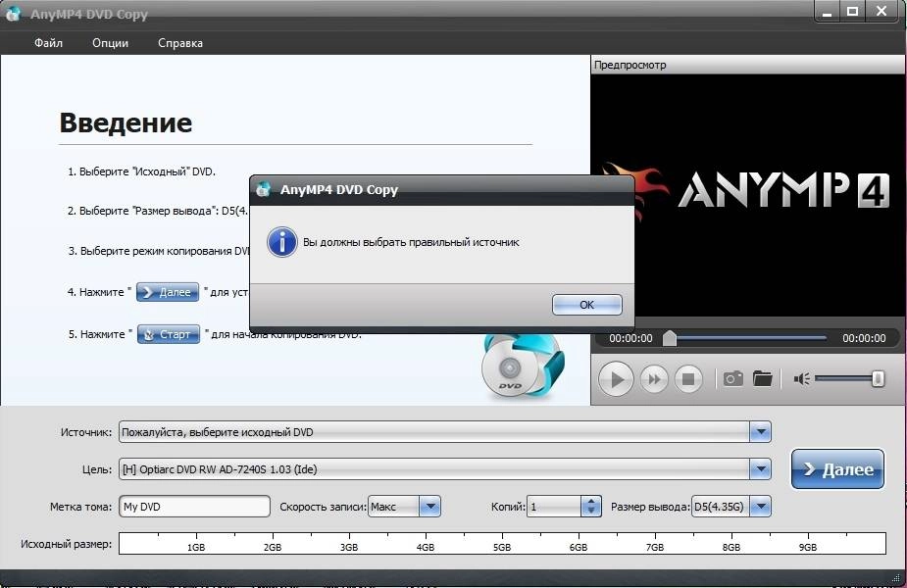Expand the Источник dropdown
This screenshot has width=907, height=588.
click(x=760, y=432)
